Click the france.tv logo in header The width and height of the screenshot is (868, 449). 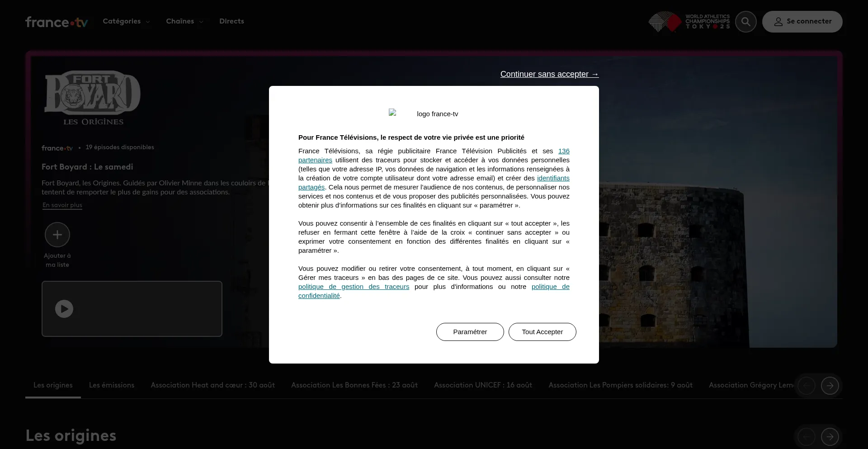tap(57, 22)
